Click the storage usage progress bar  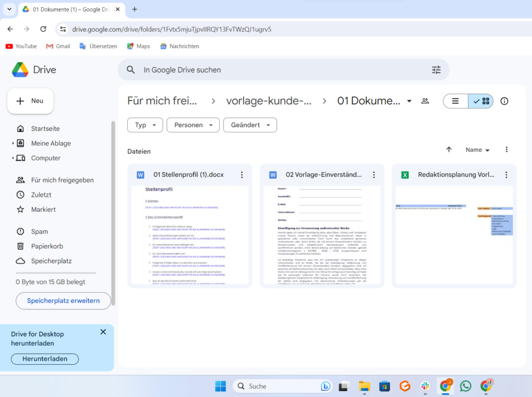[x=56, y=272]
